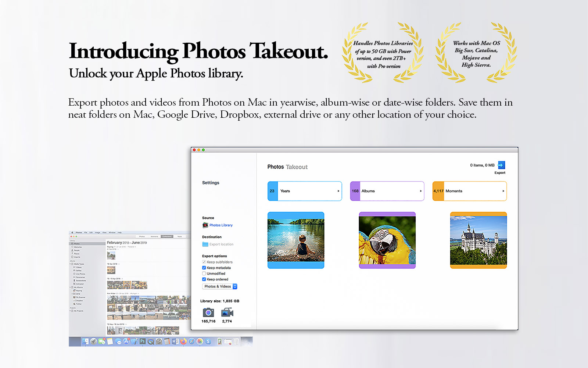Image resolution: width=588 pixels, height=368 pixels.
Task: Select Memories in the Photos sidebar
Action: point(78,247)
